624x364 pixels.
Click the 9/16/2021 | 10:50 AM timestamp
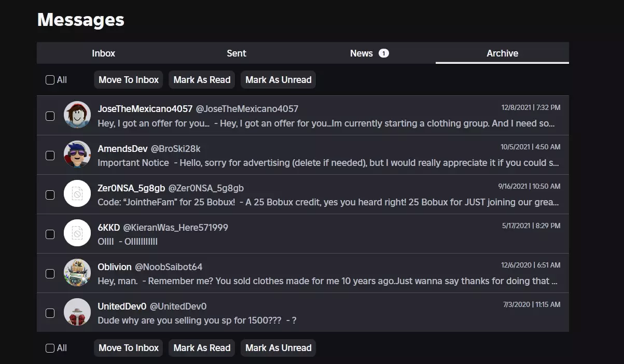pyautogui.click(x=529, y=186)
